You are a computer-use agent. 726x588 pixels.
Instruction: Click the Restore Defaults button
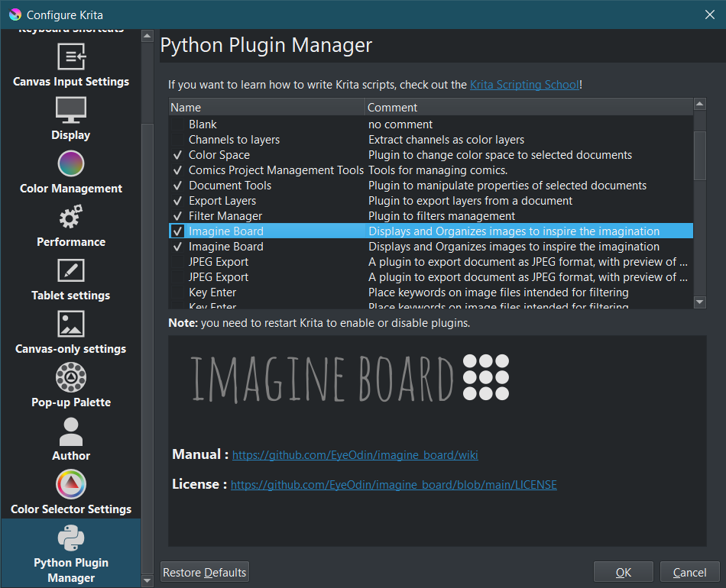205,572
